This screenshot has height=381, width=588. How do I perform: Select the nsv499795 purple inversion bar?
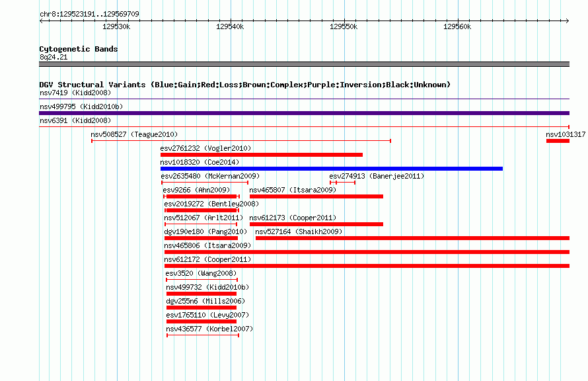(x=304, y=113)
